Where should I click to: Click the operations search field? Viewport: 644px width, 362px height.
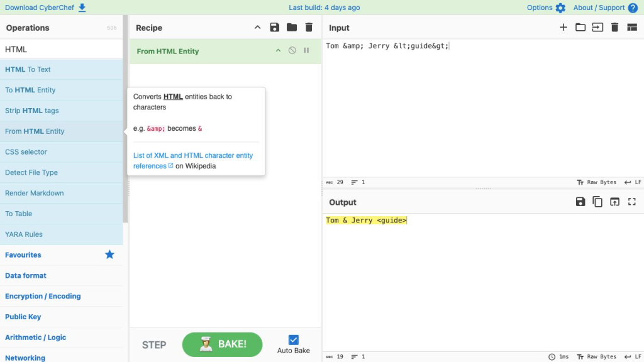(61, 49)
